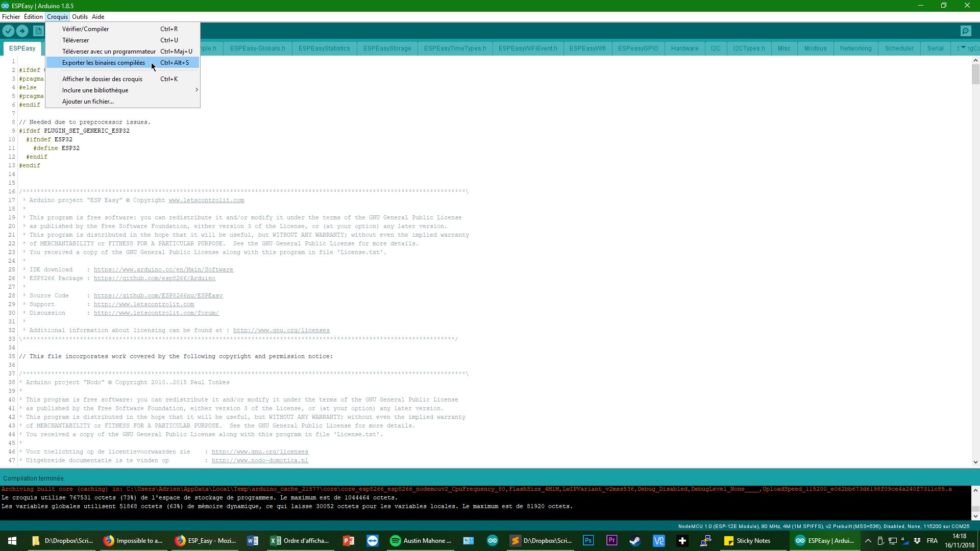Open the Fichier menu
Viewport: 980px width, 551px height.
click(x=11, y=17)
